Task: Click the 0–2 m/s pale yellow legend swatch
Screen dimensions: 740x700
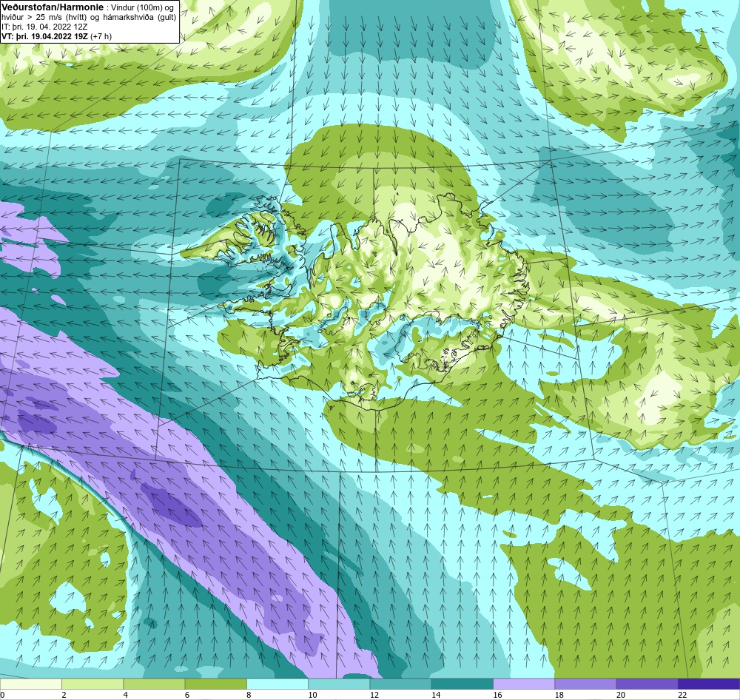Action: 30,684
